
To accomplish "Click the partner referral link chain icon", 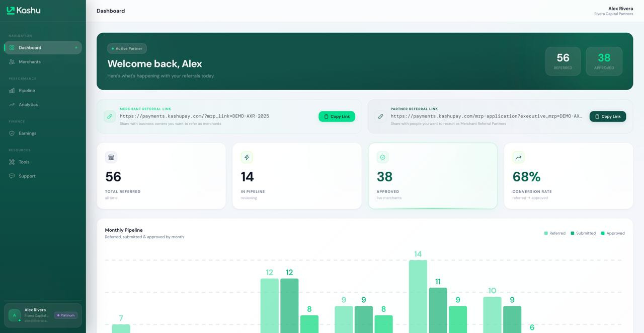I will 381,116.
